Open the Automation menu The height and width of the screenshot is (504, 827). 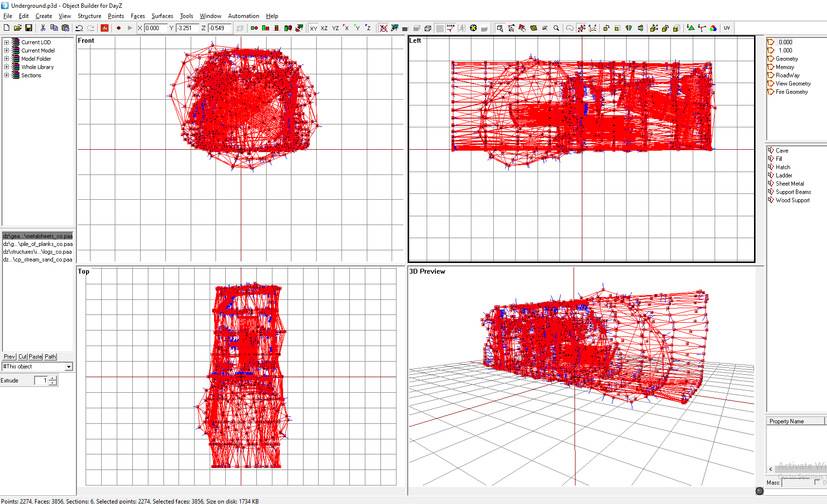point(243,16)
